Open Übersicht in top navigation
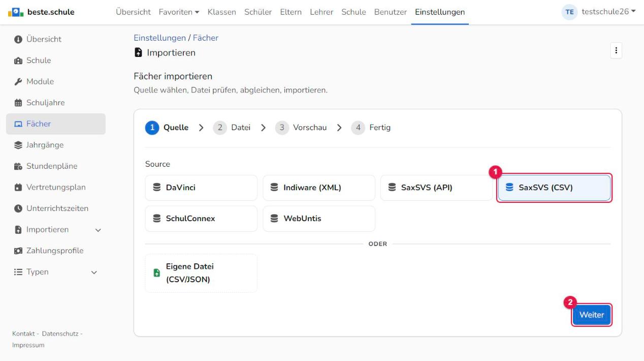Image resolution: width=644 pixels, height=361 pixels. click(x=133, y=12)
